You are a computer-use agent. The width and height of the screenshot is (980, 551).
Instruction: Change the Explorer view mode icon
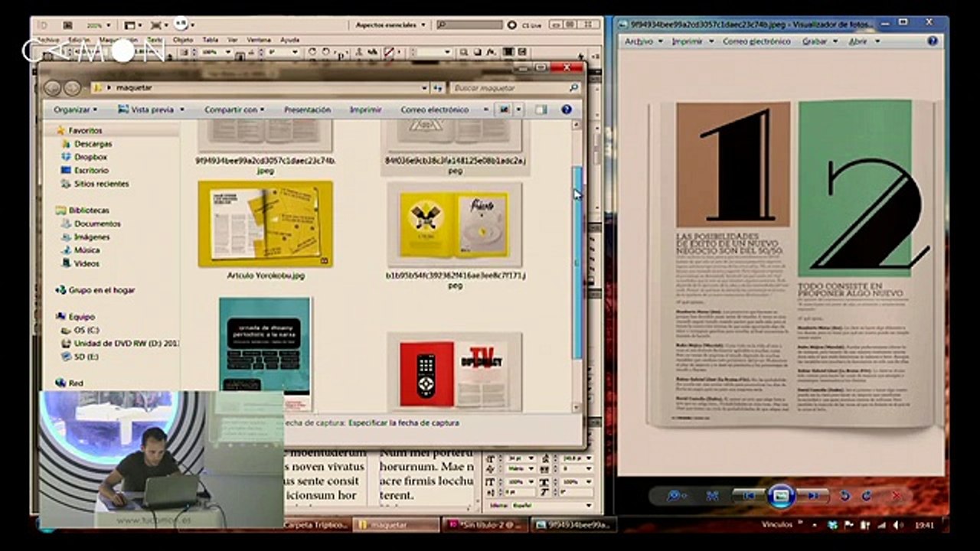(505, 109)
